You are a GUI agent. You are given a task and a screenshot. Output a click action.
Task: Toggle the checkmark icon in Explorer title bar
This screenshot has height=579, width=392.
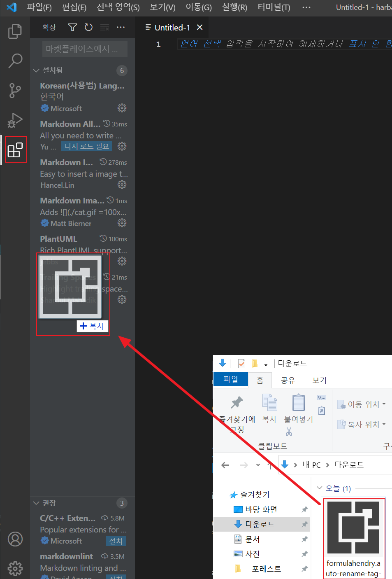click(241, 363)
